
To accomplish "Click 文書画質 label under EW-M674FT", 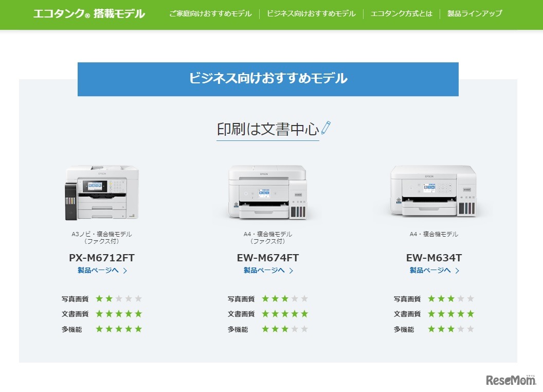I will [x=241, y=314].
